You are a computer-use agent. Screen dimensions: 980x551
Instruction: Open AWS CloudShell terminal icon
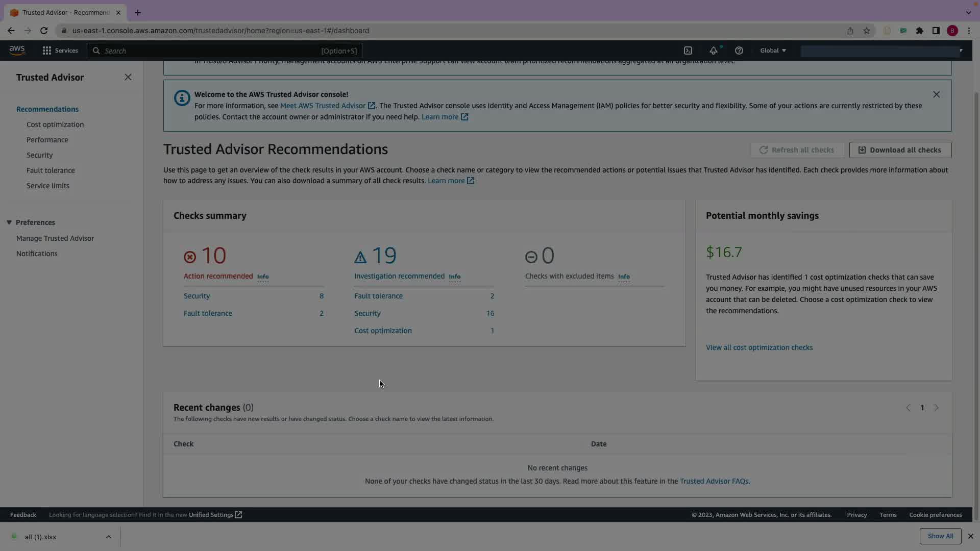click(688, 51)
